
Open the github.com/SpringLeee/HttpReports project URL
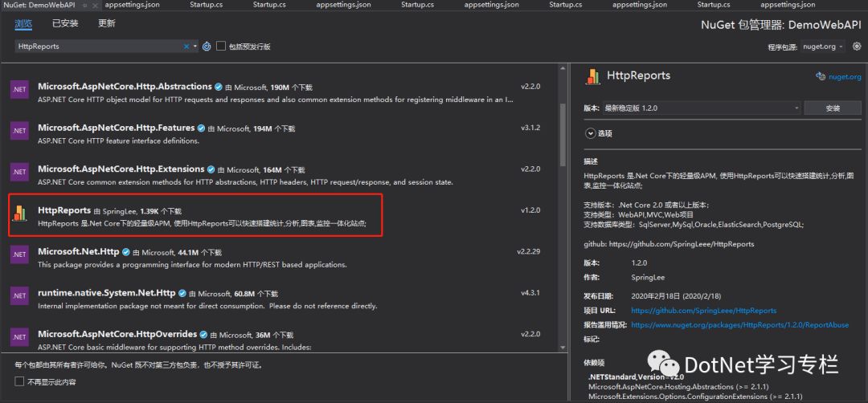coord(703,311)
